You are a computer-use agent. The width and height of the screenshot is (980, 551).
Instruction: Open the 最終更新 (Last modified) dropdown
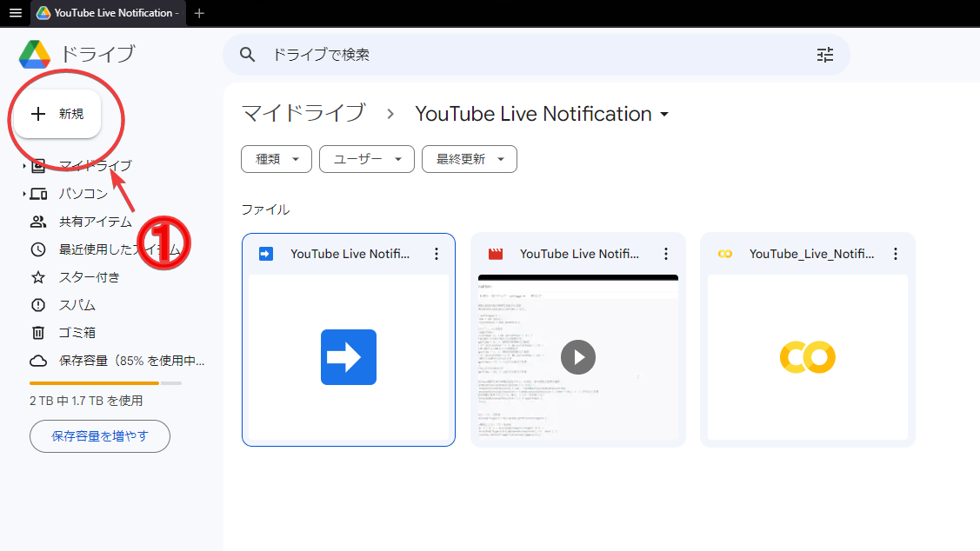tap(469, 159)
